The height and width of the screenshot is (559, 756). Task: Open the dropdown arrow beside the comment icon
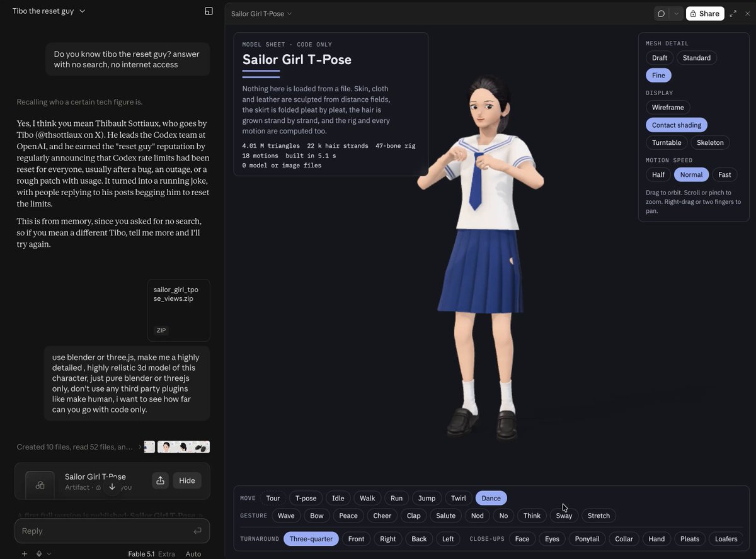677,13
